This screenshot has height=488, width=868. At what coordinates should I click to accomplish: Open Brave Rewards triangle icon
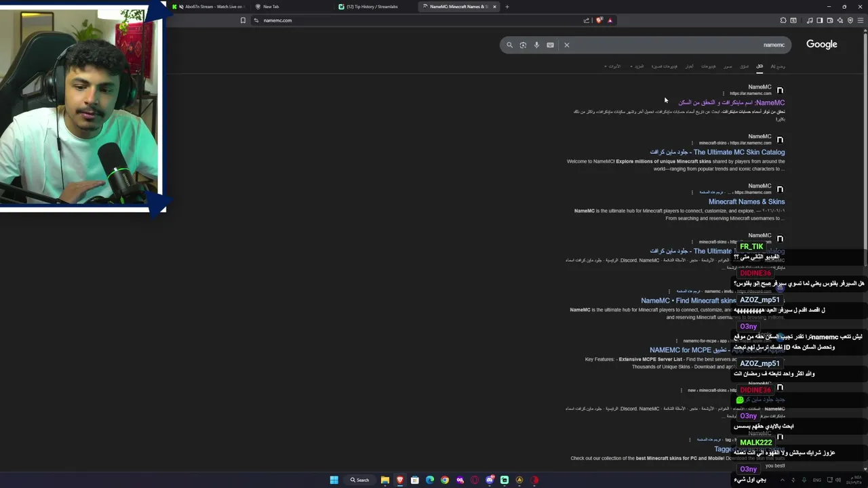[610, 20]
